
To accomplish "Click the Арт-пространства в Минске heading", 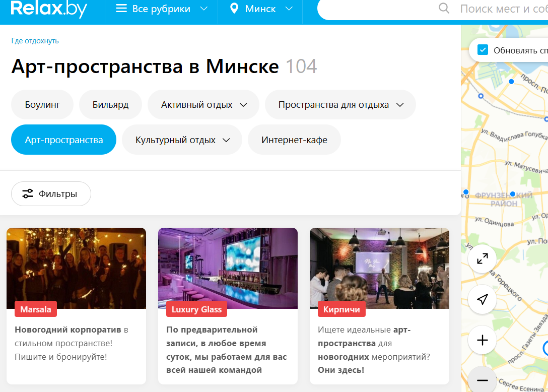I will click(145, 66).
